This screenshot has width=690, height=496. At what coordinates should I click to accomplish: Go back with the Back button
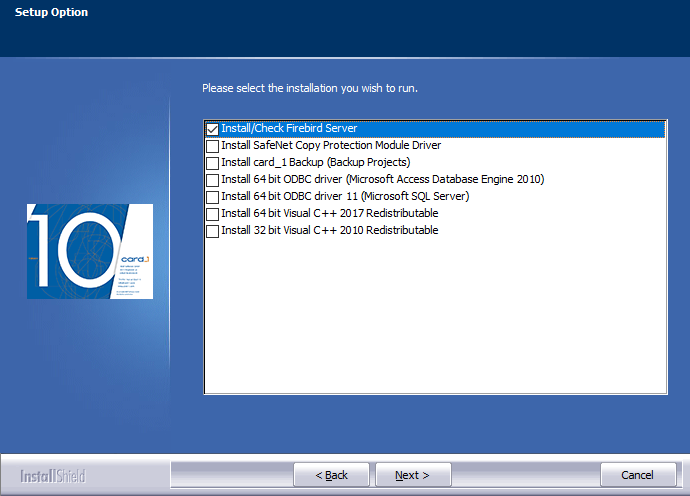[x=331, y=475]
